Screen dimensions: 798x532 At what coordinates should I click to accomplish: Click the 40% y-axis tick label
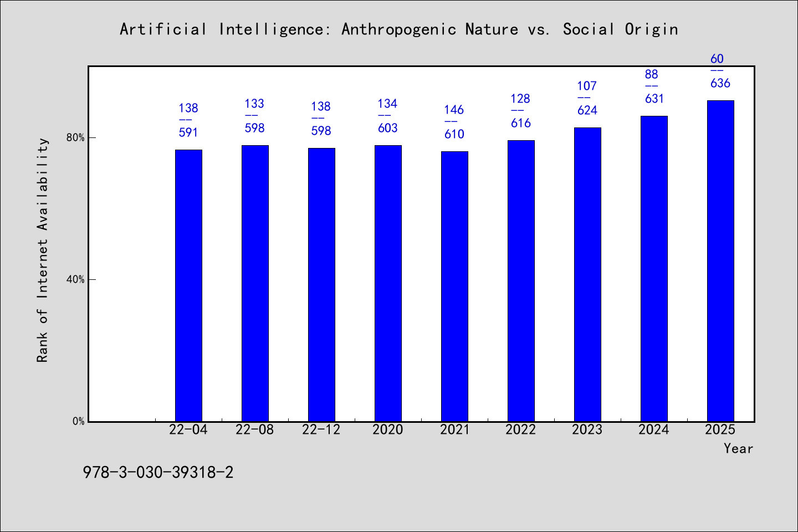pyautogui.click(x=75, y=279)
